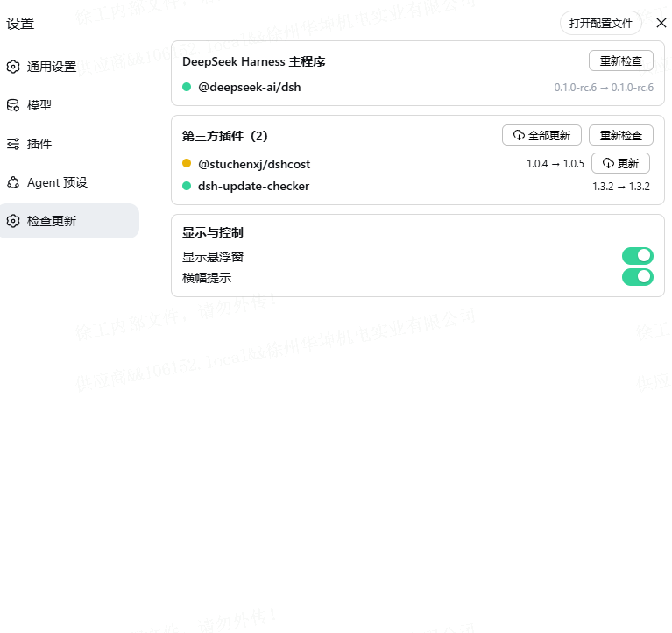
Task: Click the download icon in dshcost 更新 button
Action: [608, 163]
